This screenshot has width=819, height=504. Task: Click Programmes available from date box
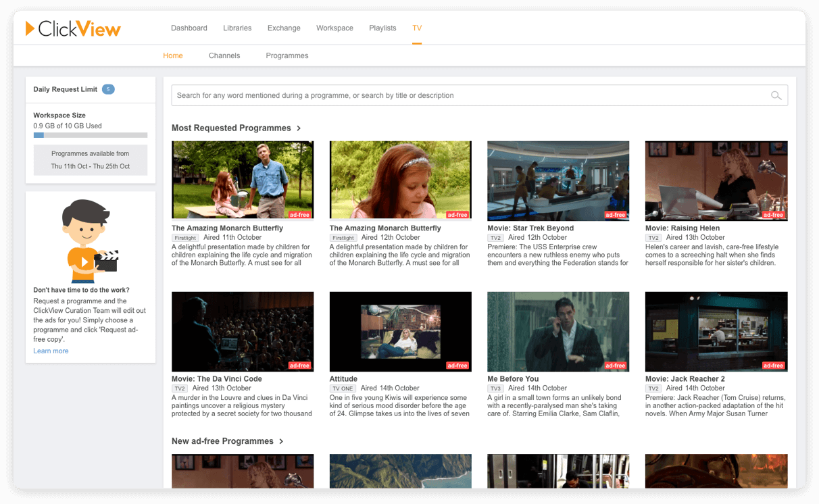point(91,160)
